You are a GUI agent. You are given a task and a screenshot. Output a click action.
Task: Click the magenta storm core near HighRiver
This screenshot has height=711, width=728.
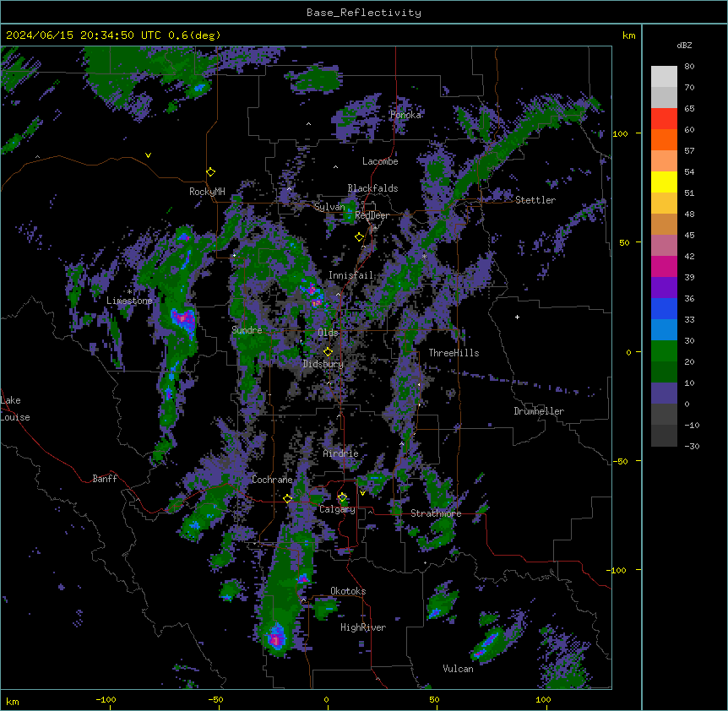tap(277, 639)
